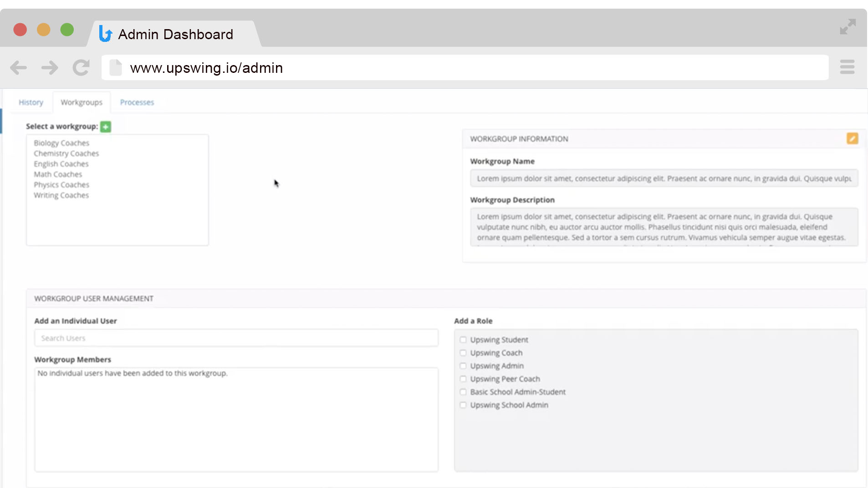868x488 pixels.
Task: Check the Upswing Peer Coach role
Action: [x=463, y=379]
